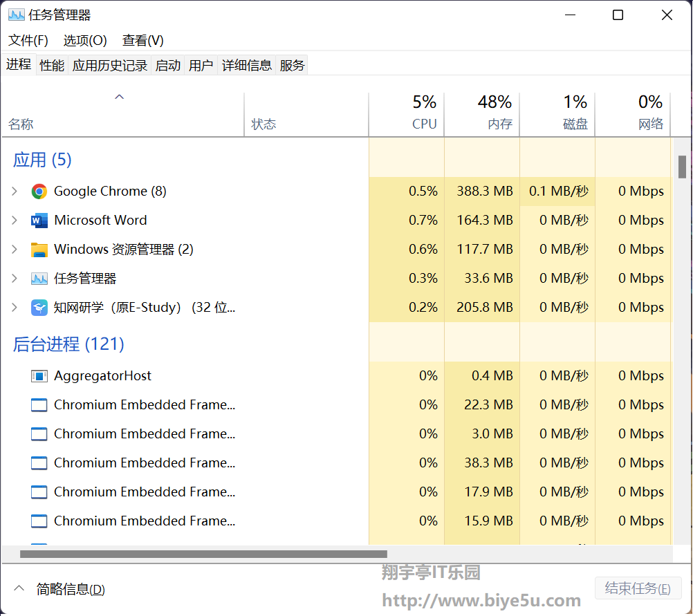Click the AggregatorHost process icon
The image size is (693, 616).
click(39, 376)
